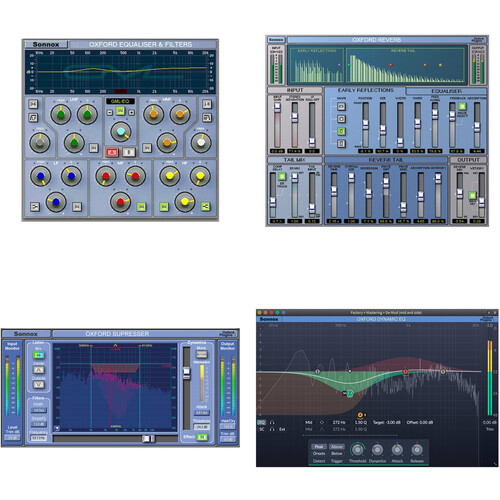Click band shape icon next to Mid
The image size is (500, 500).
pos(322,423)
